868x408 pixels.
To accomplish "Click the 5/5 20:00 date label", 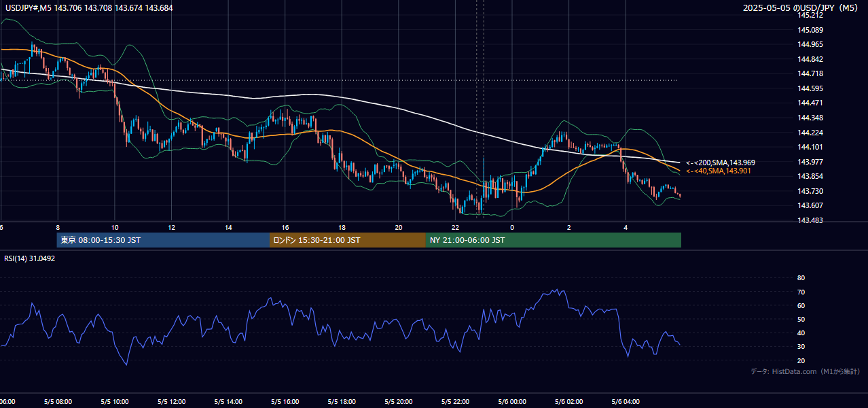I will pyautogui.click(x=399, y=402).
